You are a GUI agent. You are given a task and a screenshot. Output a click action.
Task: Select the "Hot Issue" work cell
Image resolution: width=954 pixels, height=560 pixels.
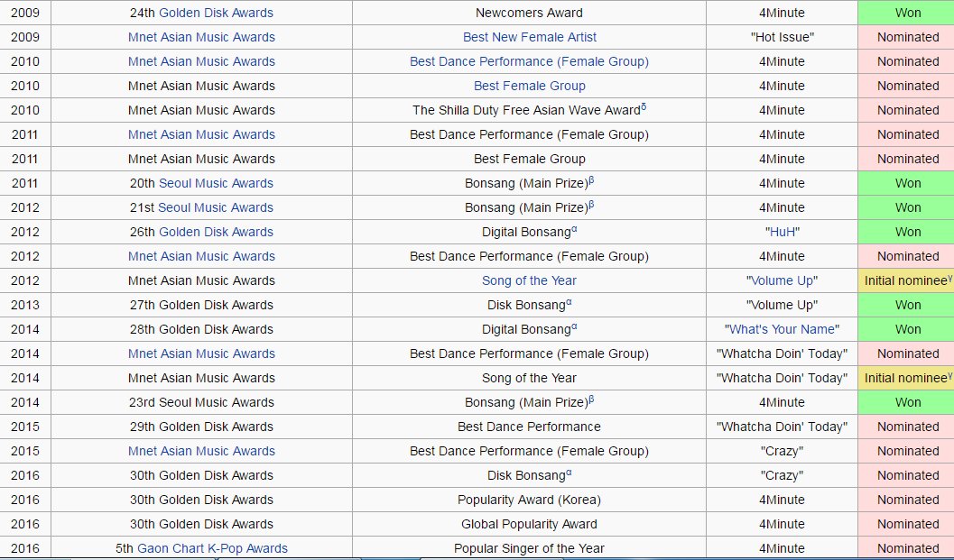tap(782, 37)
